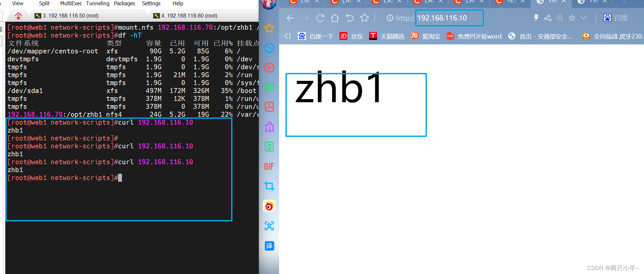This screenshot has height=274, width=644.
Task: Open favorites via sidebar yellow star
Action: click(269, 28)
